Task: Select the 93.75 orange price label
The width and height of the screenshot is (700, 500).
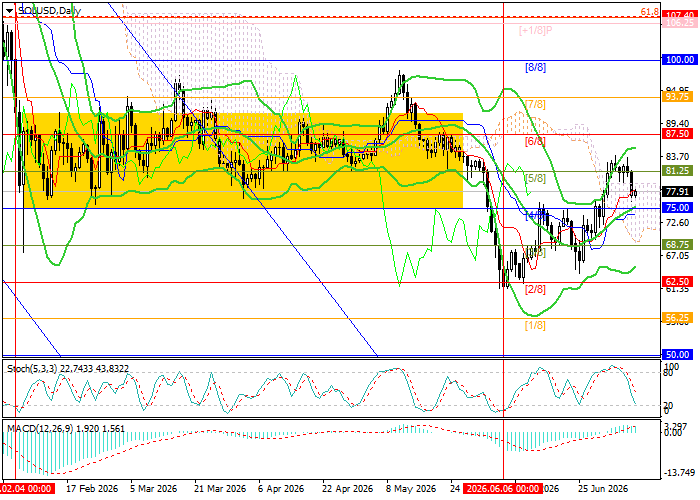Action: click(x=677, y=96)
